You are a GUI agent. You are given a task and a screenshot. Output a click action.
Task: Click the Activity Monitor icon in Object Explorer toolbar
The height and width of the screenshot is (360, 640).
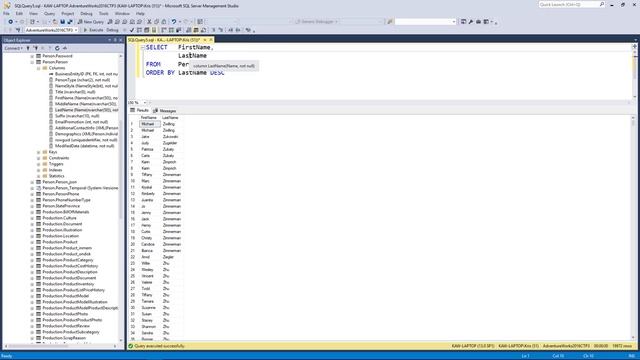[x=64, y=48]
